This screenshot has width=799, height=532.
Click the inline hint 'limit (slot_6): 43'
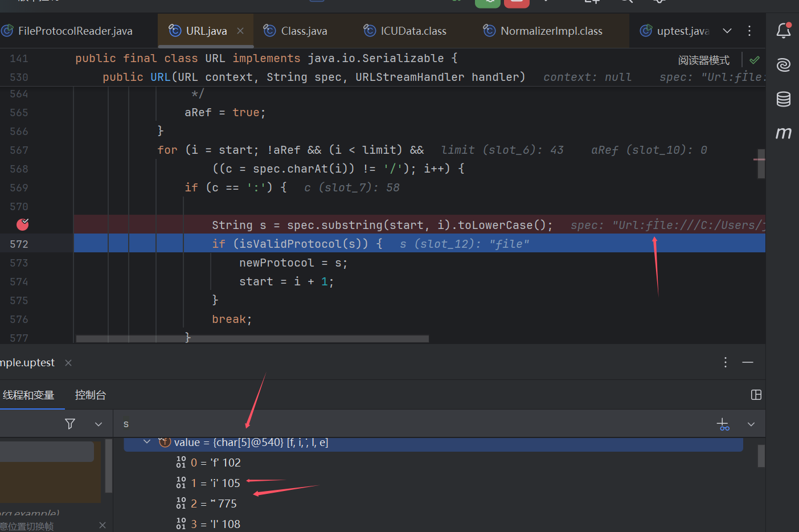[x=502, y=150]
